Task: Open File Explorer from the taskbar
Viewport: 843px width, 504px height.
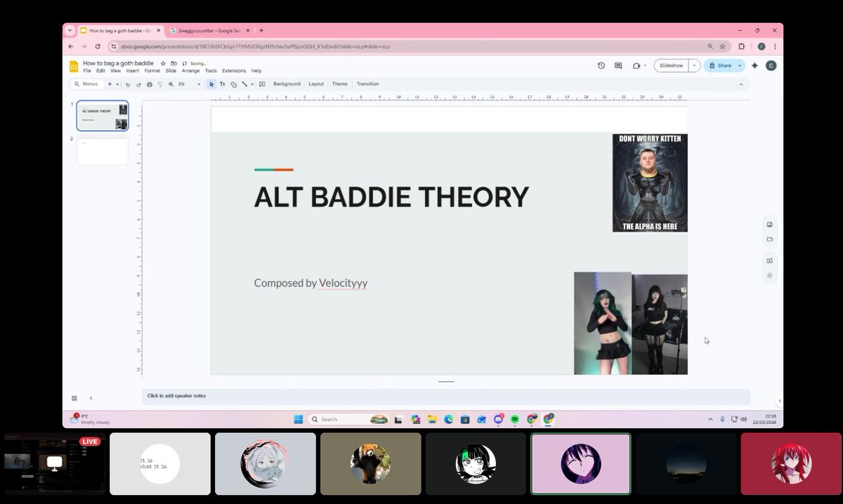Action: point(432,419)
